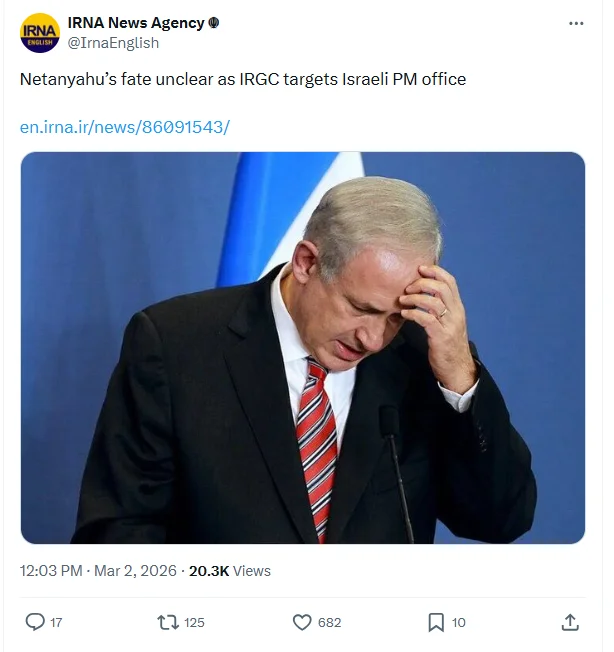Open the Repost arrows icon menu
The height and width of the screenshot is (652, 614).
click(x=169, y=622)
